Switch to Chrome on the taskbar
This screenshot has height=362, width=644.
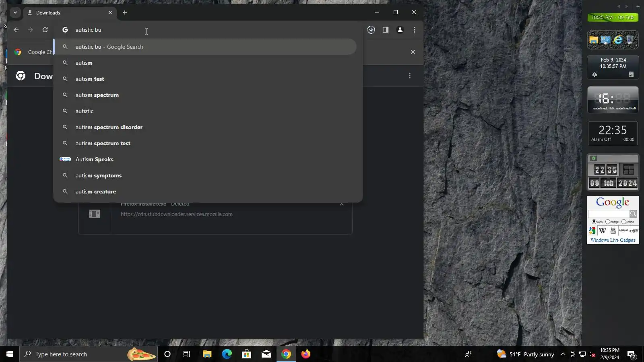click(x=286, y=354)
